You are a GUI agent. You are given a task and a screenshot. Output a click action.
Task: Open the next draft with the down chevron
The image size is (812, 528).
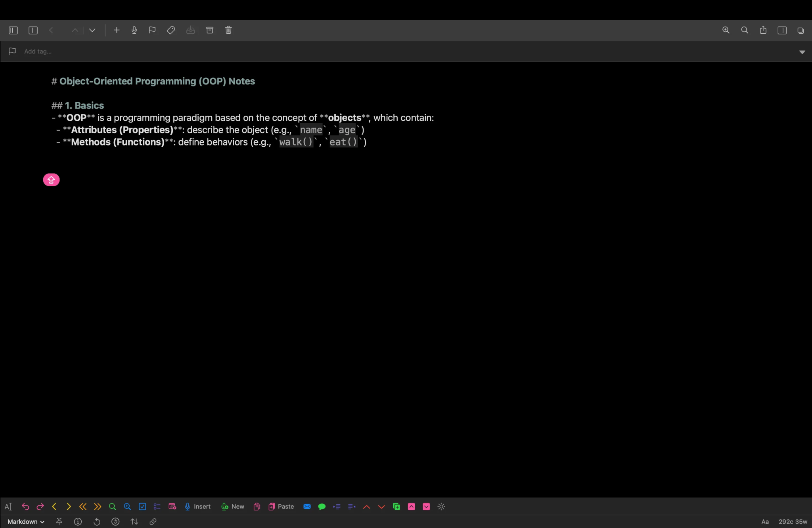(92, 30)
